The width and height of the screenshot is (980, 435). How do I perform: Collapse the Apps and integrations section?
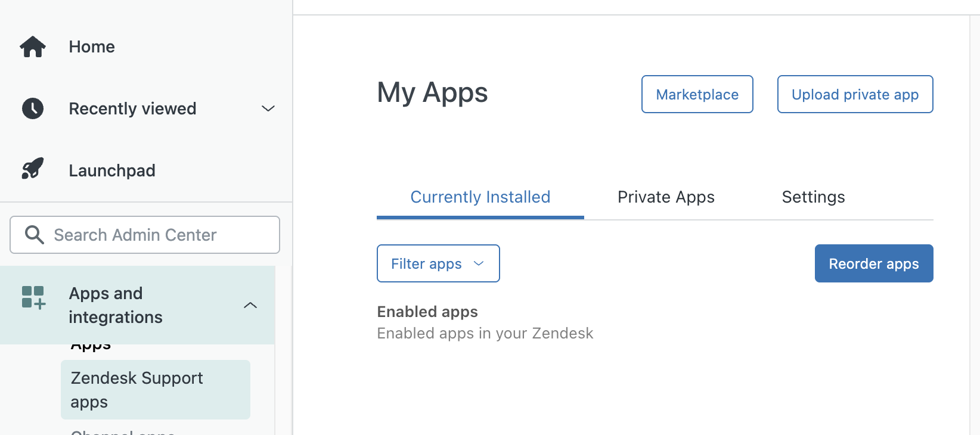click(250, 305)
